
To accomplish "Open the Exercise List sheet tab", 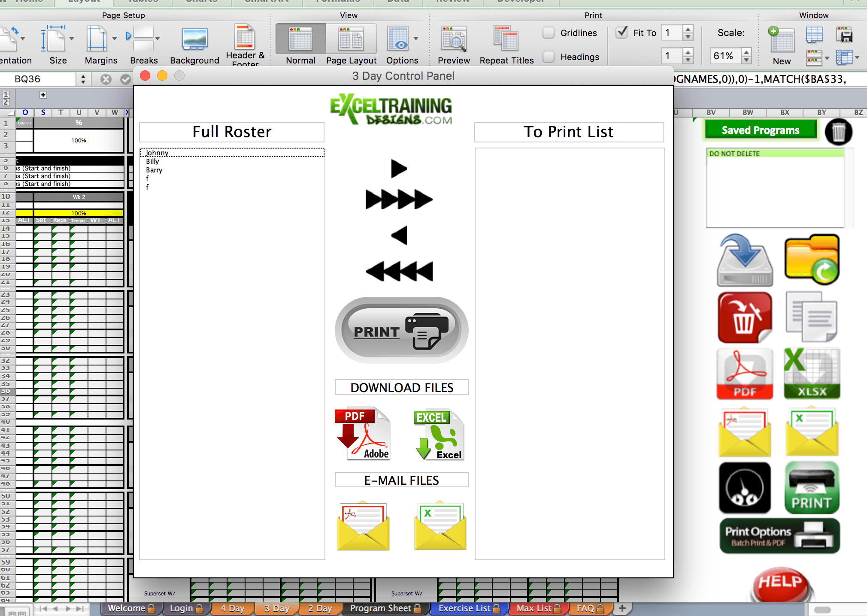I will pos(469,608).
